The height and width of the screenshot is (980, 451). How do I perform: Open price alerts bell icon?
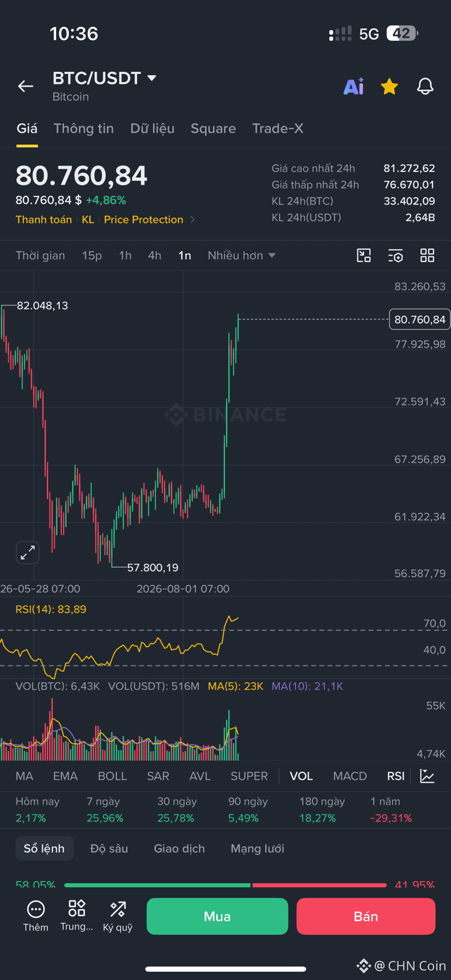(x=425, y=87)
